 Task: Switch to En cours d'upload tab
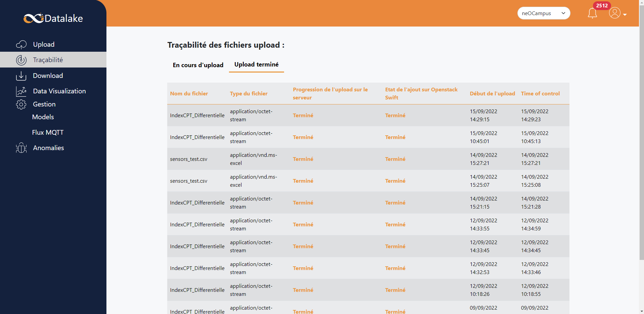click(198, 65)
